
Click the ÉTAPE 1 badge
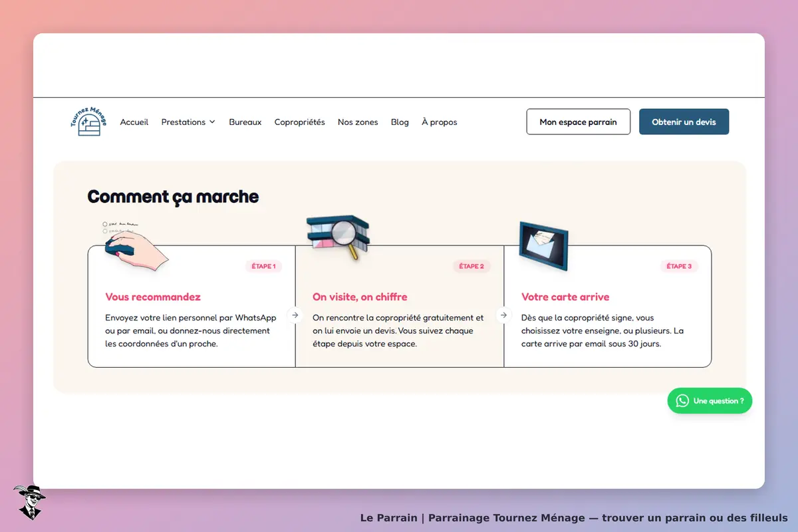click(x=263, y=266)
